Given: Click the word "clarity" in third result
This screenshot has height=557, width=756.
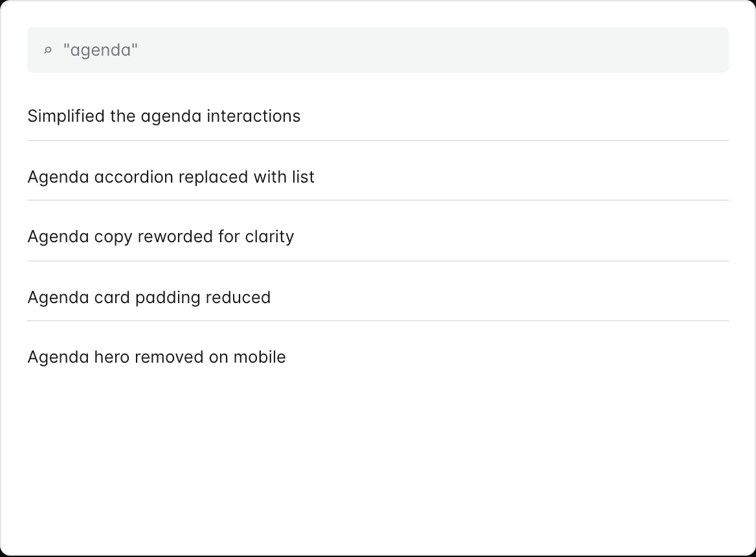Looking at the screenshot, I should point(269,236).
